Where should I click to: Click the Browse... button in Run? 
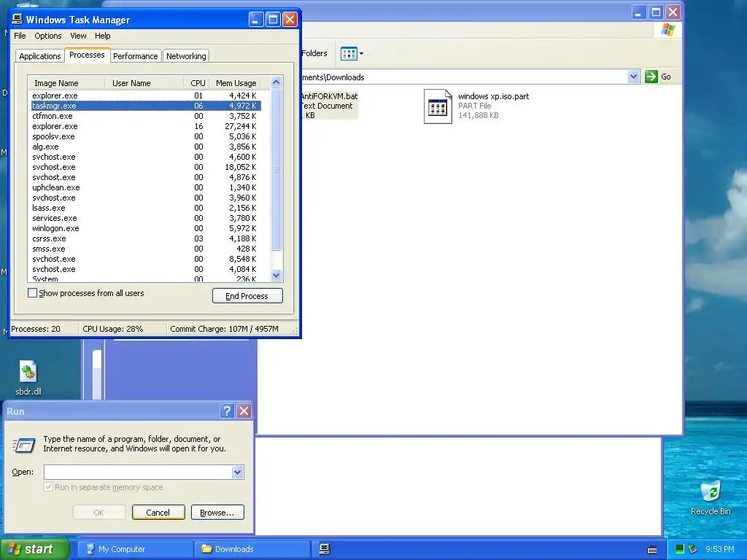(217, 513)
